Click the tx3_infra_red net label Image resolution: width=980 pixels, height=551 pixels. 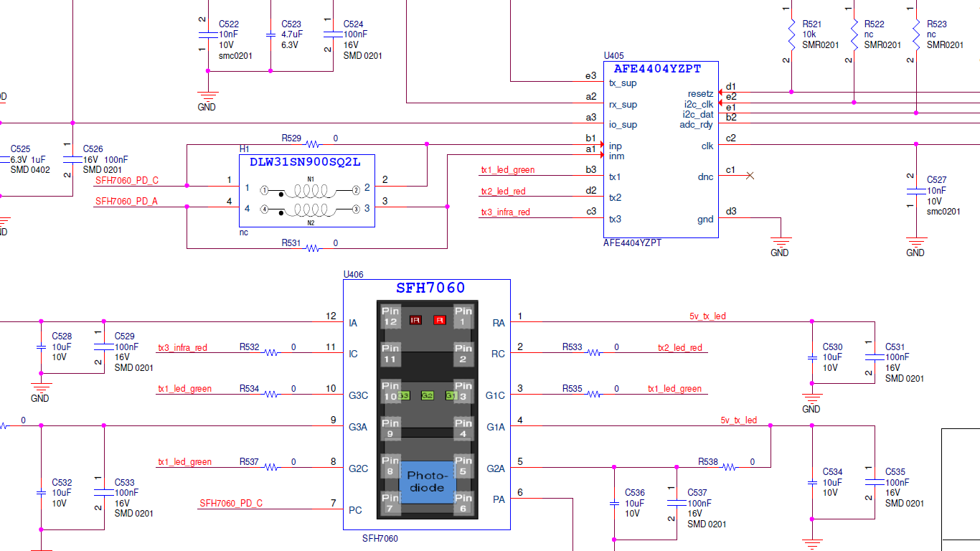click(182, 348)
